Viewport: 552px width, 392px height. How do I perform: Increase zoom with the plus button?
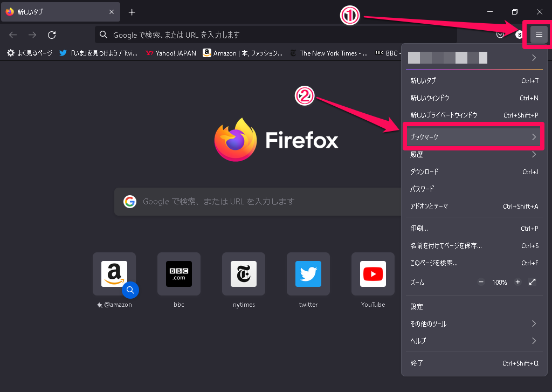517,282
